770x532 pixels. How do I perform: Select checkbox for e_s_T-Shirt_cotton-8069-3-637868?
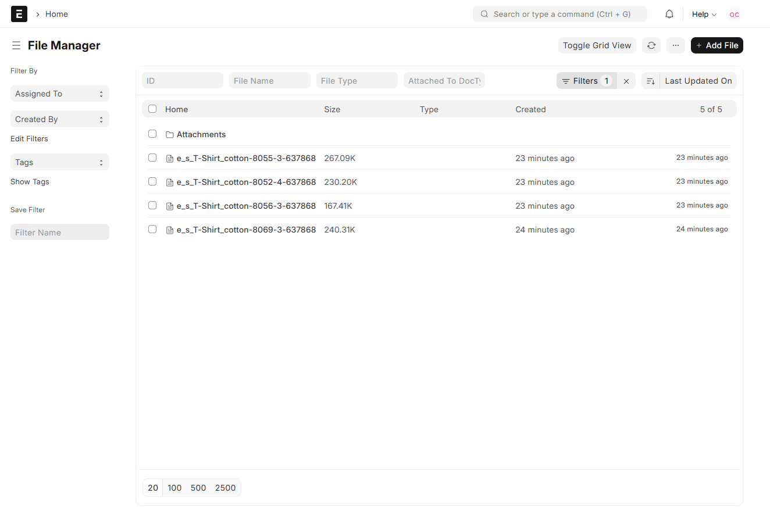click(x=152, y=229)
